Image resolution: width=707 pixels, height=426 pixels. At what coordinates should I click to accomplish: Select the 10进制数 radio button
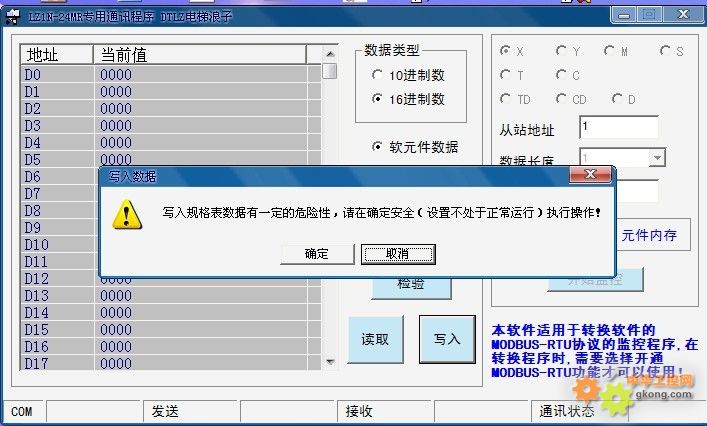click(x=377, y=75)
